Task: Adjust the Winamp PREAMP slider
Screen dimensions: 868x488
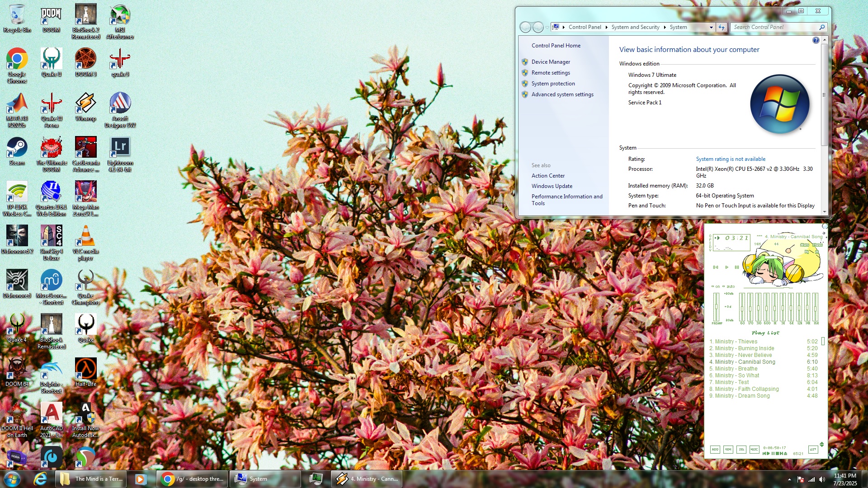Action: pos(716,307)
